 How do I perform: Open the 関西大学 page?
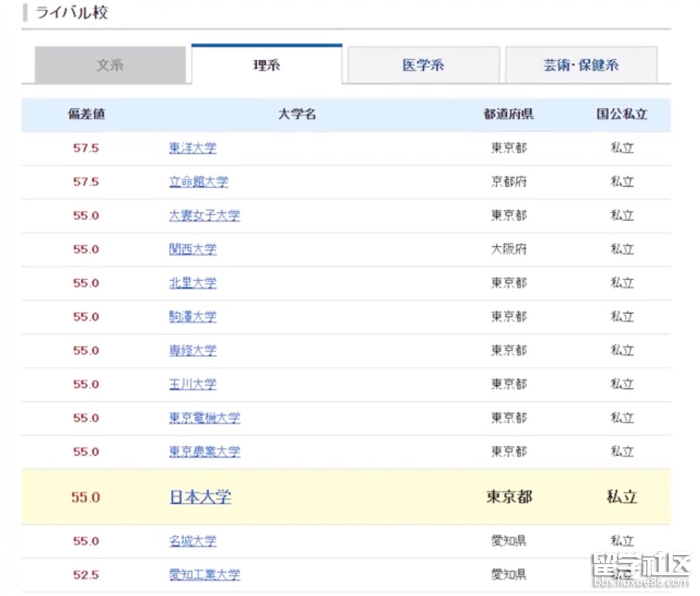point(192,249)
